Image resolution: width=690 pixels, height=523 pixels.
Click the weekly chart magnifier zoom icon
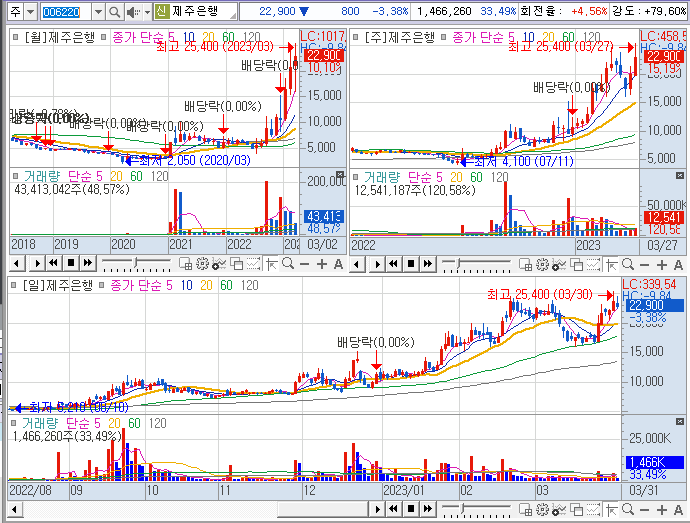coord(628,264)
